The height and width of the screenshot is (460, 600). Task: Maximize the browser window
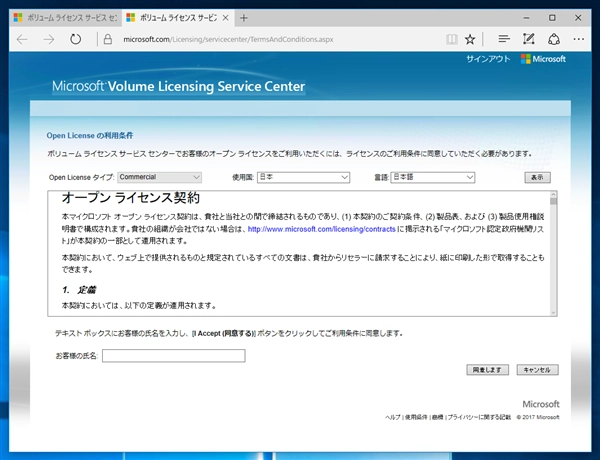(x=552, y=18)
